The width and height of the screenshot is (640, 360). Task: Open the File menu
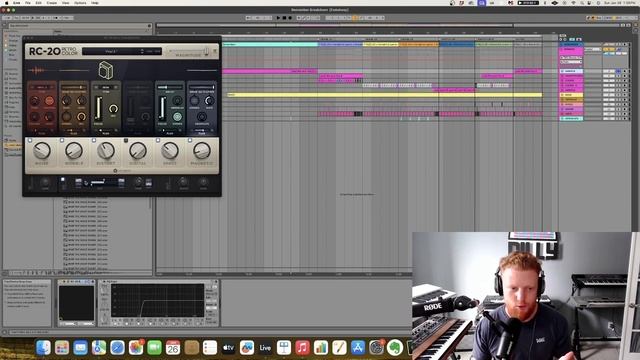28,3
